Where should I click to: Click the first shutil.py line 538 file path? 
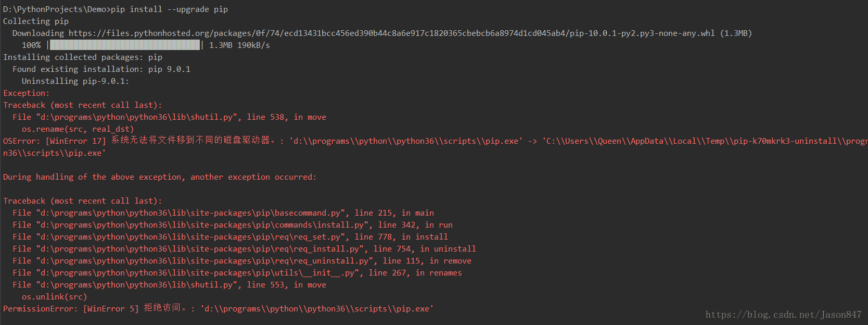tap(137, 117)
